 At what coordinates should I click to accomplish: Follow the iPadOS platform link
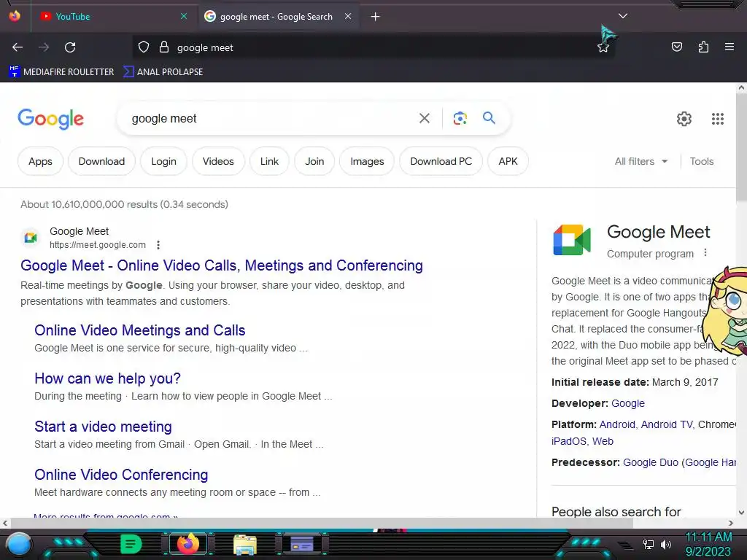click(x=569, y=441)
